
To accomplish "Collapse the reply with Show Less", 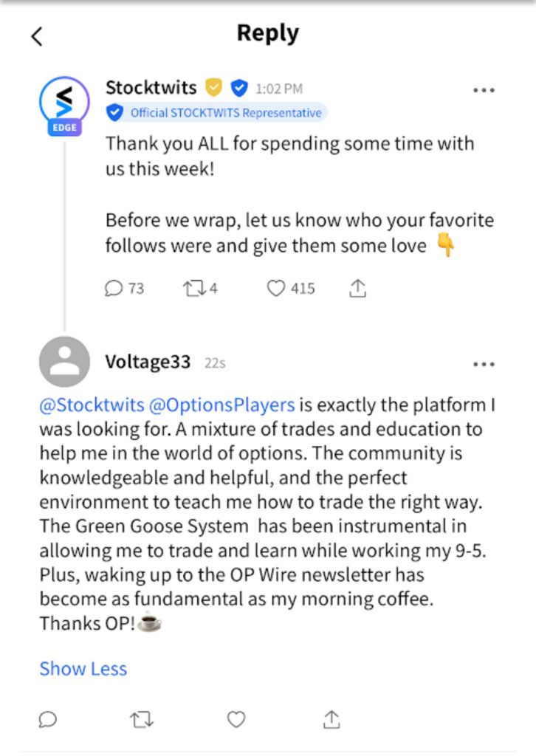I will [x=83, y=669].
